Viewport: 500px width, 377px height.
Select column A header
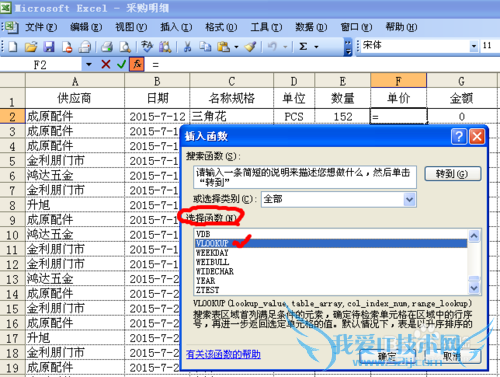75,81
